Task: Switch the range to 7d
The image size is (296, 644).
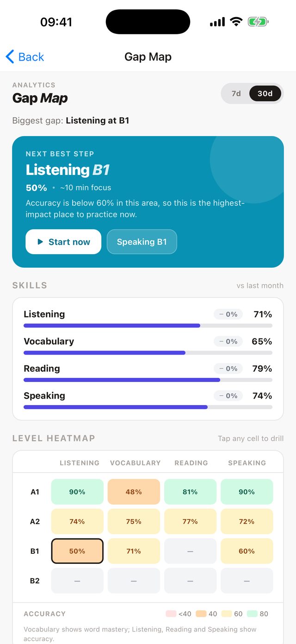Action: [236, 94]
